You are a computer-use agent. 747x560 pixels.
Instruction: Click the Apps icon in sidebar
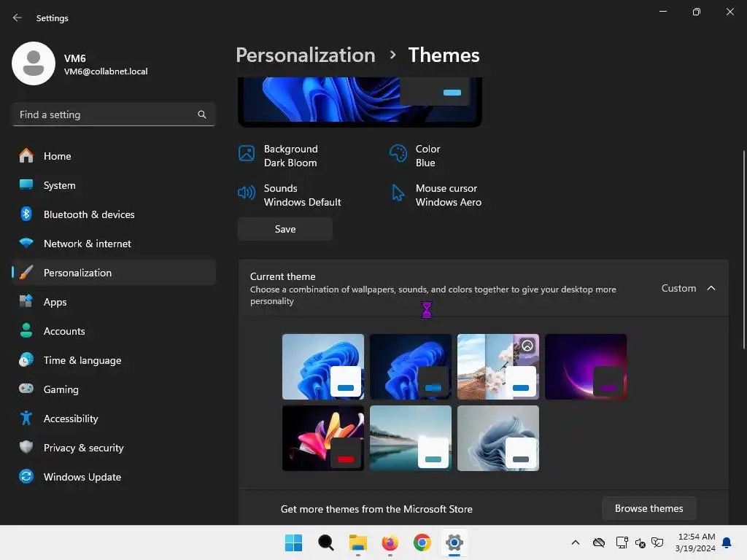point(26,301)
